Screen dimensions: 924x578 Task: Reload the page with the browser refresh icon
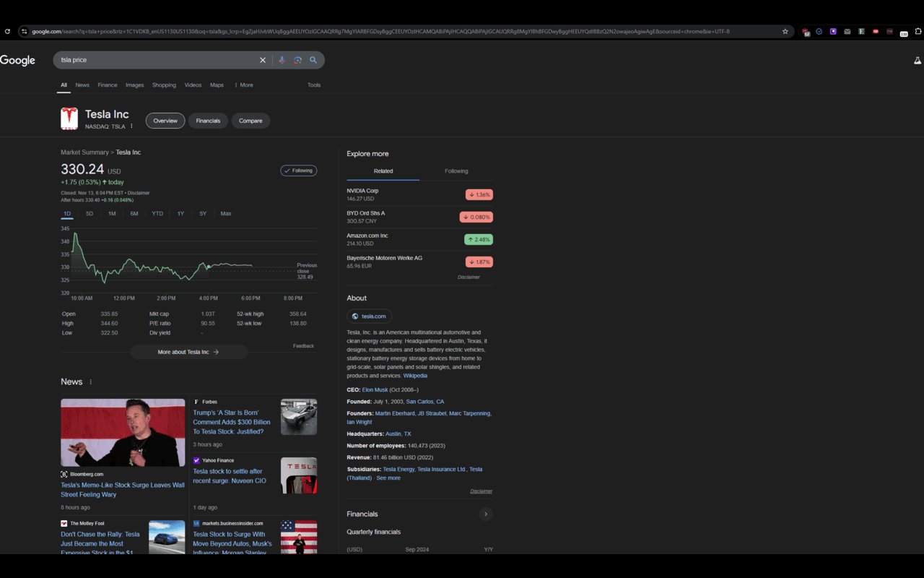(x=8, y=32)
